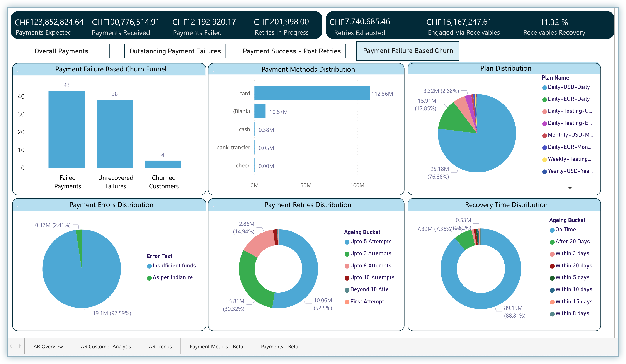Select the Churned Customers bar
Viewport: 626px width, 364px height.
click(x=163, y=164)
